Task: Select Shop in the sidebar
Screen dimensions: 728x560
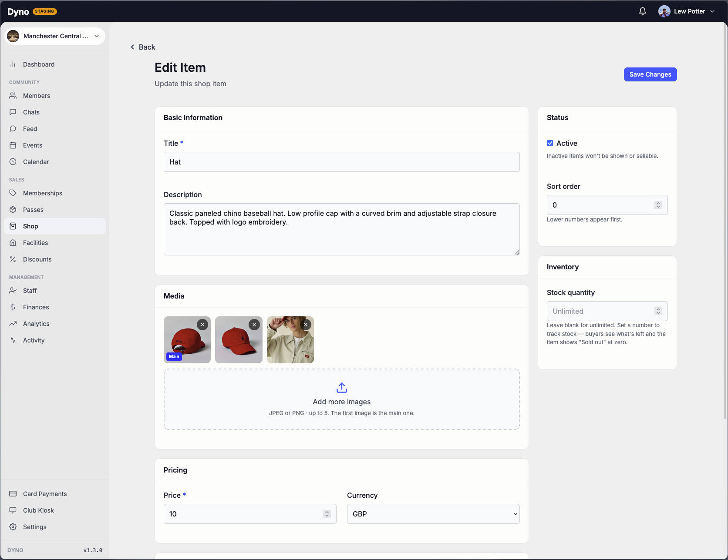Action: [55, 226]
